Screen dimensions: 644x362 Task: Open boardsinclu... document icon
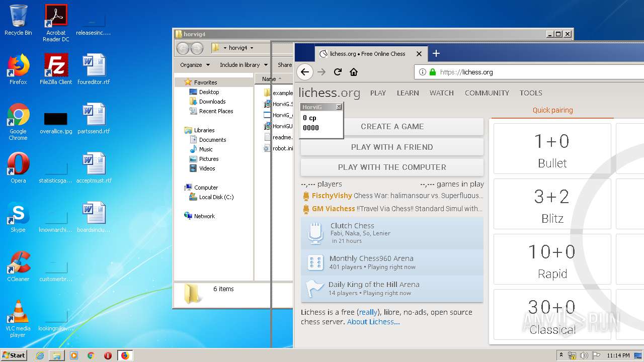click(94, 217)
